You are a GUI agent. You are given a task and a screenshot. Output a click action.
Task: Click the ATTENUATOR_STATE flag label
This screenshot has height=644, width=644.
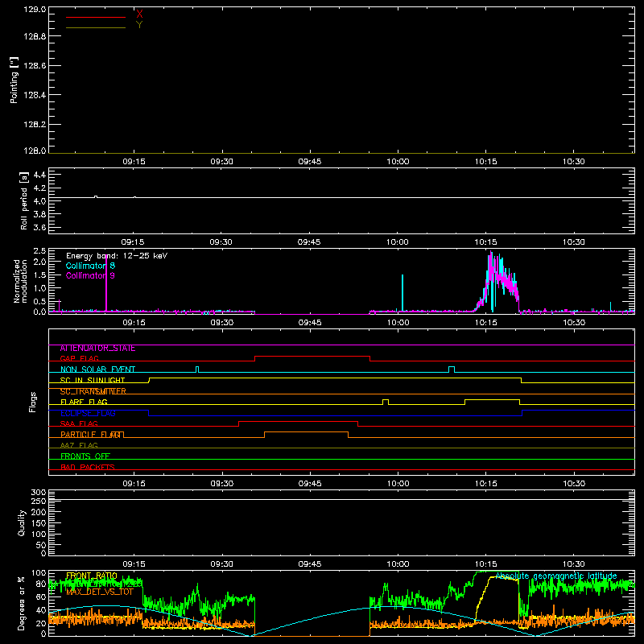[97, 349]
